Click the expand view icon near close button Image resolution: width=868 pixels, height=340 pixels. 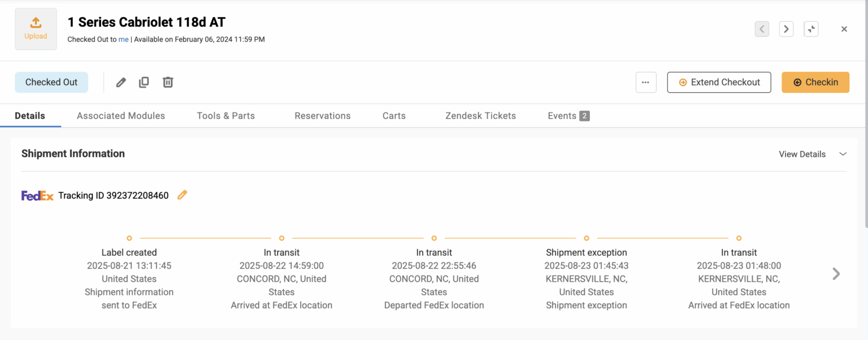coord(811,29)
